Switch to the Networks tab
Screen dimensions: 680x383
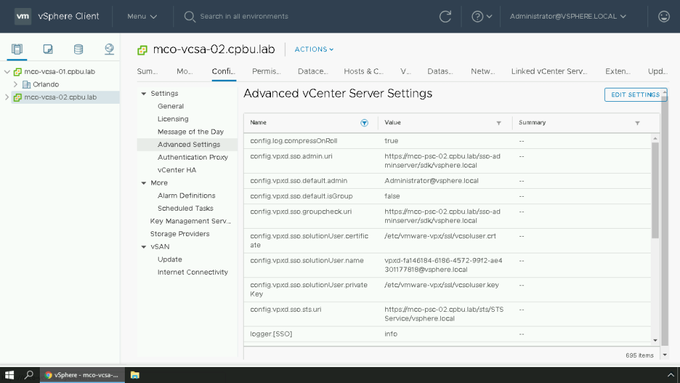coord(483,71)
